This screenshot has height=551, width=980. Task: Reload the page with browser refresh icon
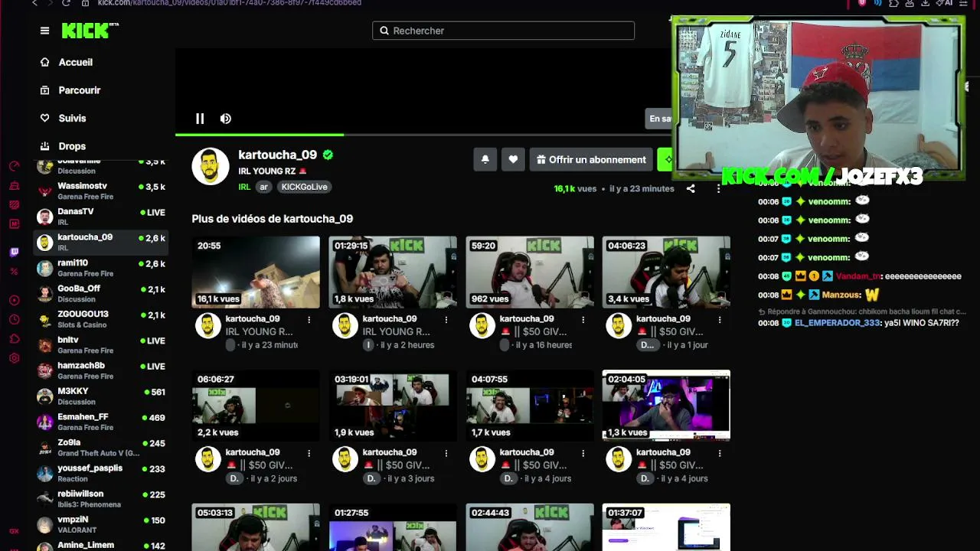(x=67, y=3)
